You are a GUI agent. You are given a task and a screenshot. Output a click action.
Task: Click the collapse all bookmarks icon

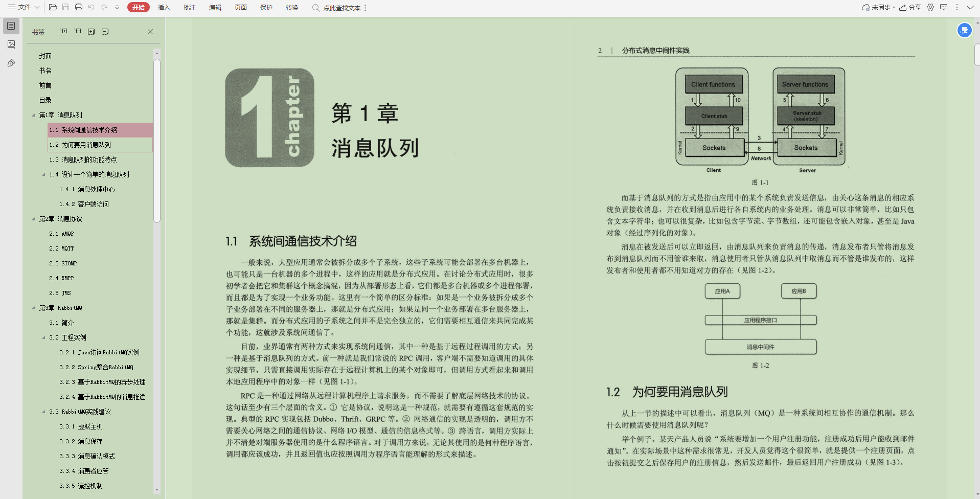point(77,32)
